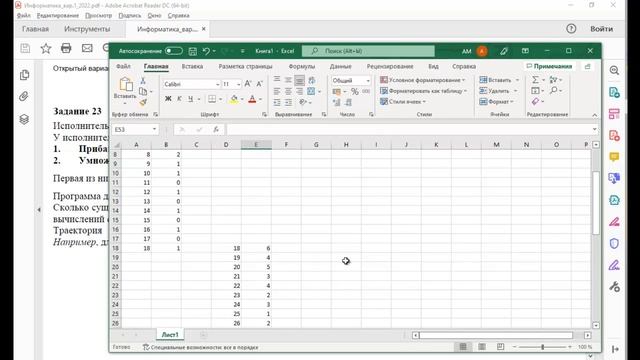
Task: Click Acrobat star bookmark icon
Action: coord(46,48)
